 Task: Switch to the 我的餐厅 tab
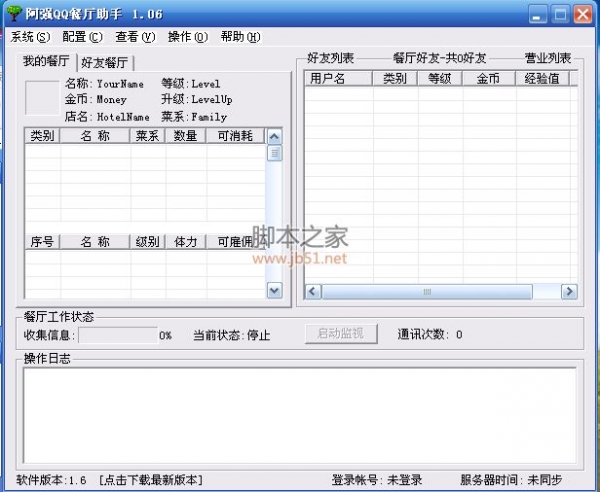pyautogui.click(x=46, y=61)
